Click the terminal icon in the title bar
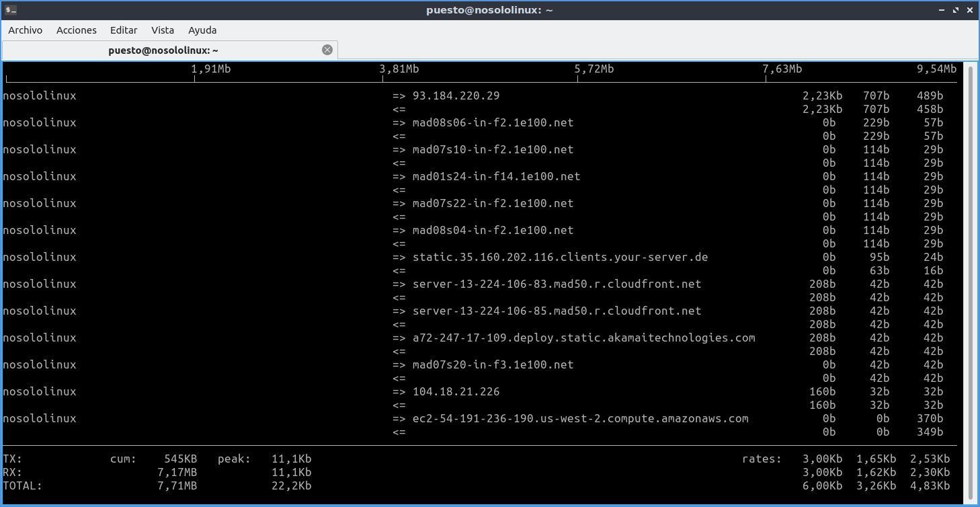Screen dimensions: 980x507 (x=11, y=10)
